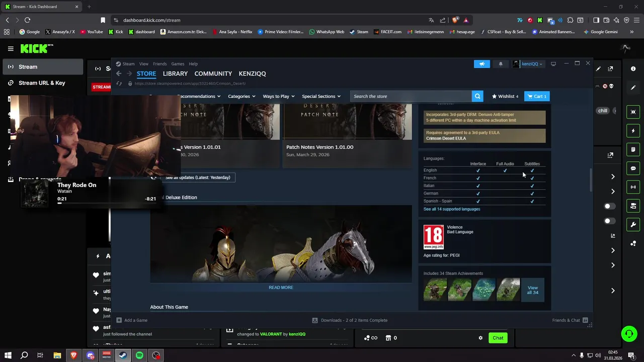Open Kick chat settings gear

tap(480, 338)
